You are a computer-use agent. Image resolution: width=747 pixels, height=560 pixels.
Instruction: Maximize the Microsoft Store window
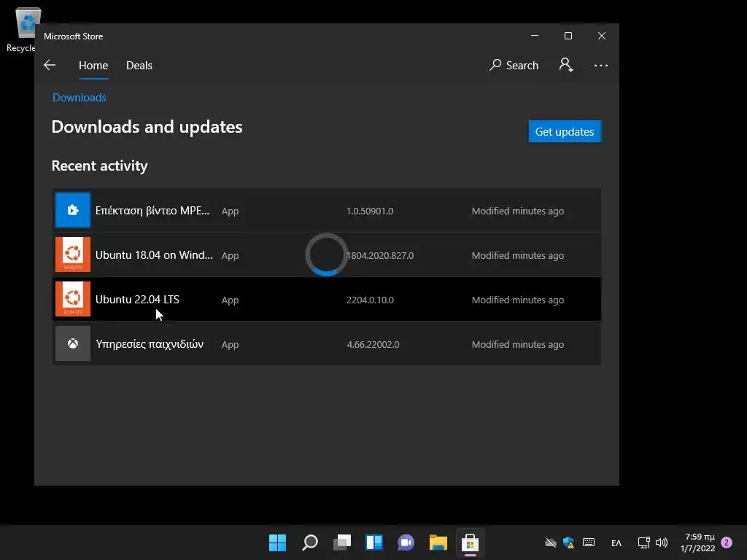pos(568,36)
